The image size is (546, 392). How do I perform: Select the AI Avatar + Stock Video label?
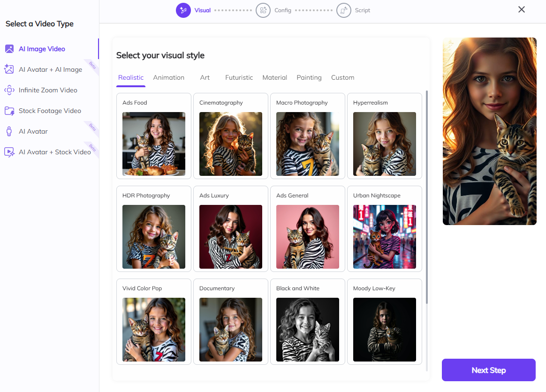(x=55, y=152)
